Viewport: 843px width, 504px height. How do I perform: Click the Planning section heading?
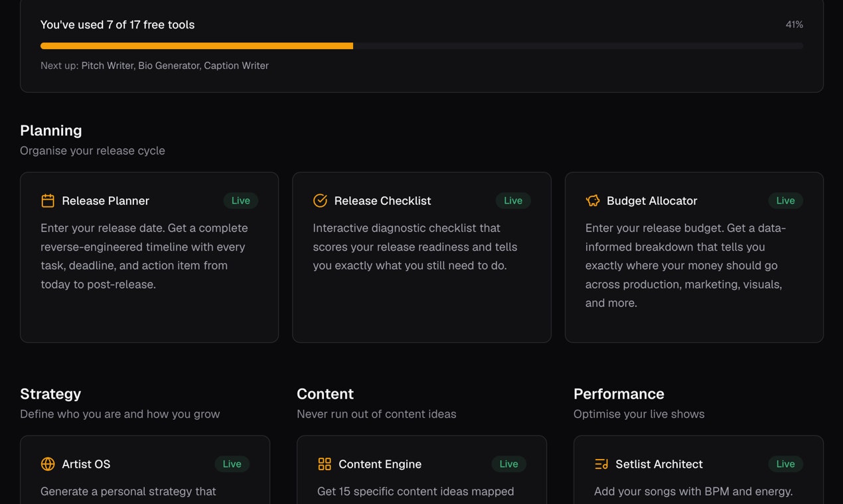click(x=51, y=131)
